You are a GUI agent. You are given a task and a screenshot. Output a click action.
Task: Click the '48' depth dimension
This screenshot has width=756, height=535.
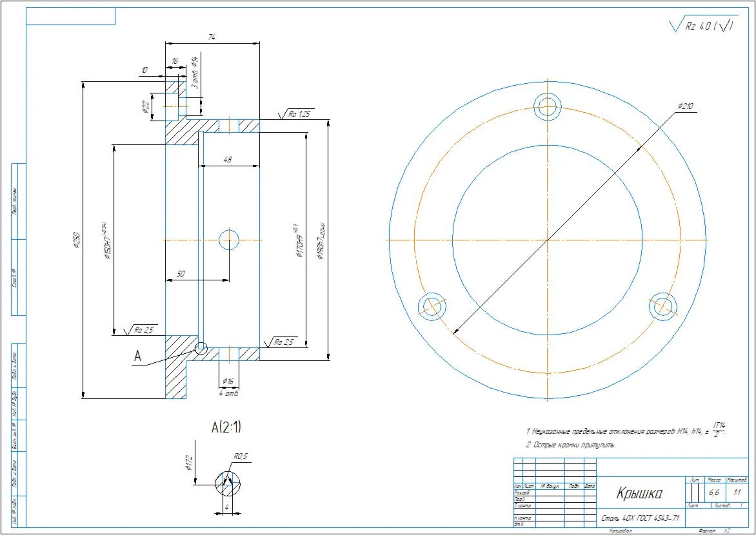pos(228,160)
